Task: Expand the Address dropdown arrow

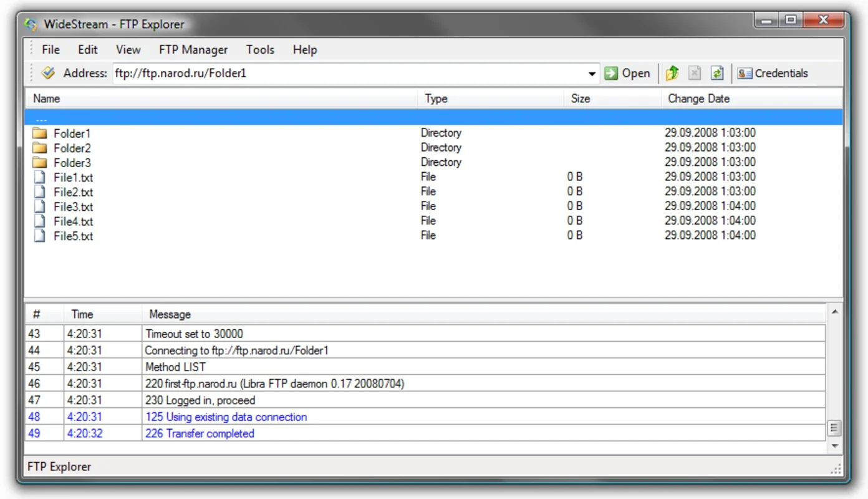Action: point(592,74)
